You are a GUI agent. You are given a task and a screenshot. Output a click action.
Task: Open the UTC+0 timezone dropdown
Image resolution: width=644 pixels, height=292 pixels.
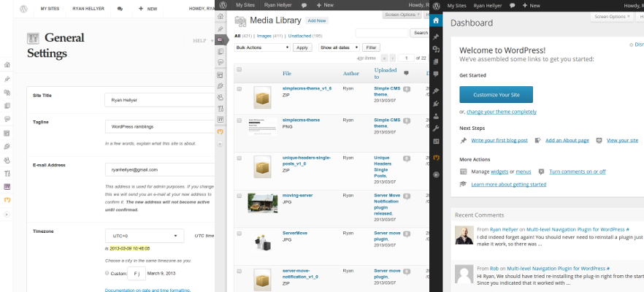(145, 236)
